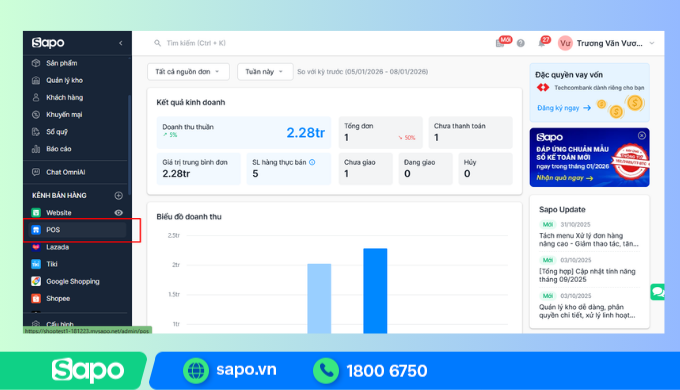Open the Tiki channel icon
The height and width of the screenshot is (390, 680).
(36, 264)
